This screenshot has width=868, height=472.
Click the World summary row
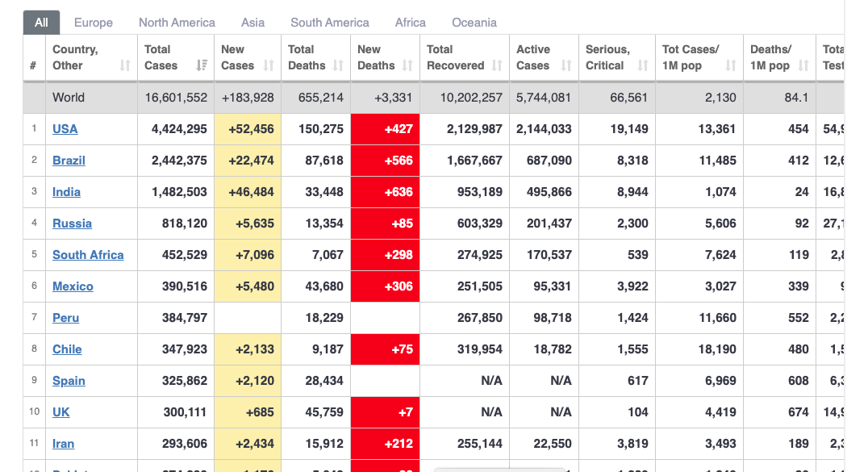[x=69, y=98]
